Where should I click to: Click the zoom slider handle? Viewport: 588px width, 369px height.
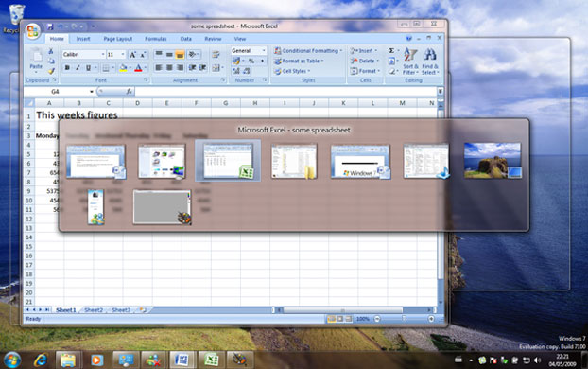(404, 319)
